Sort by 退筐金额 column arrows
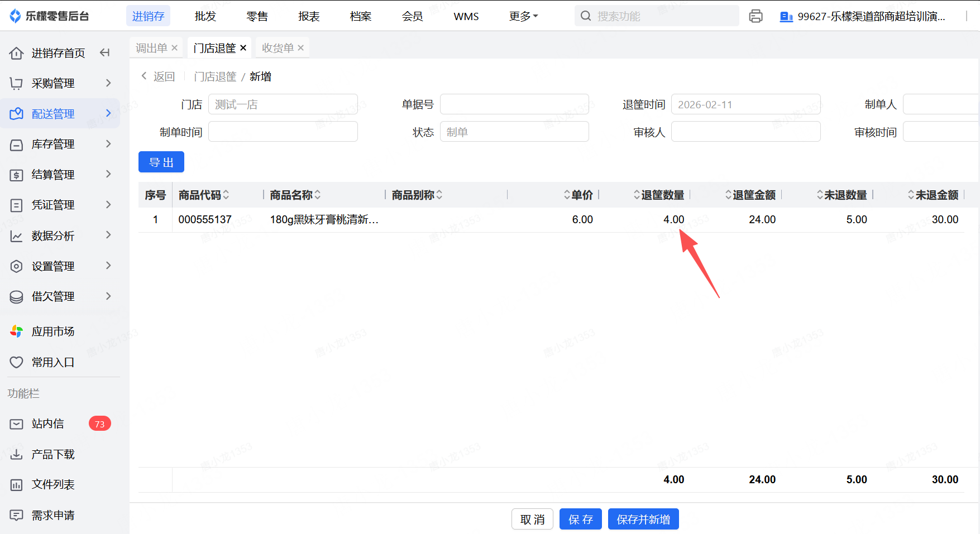The width and height of the screenshot is (980, 534). (728, 195)
